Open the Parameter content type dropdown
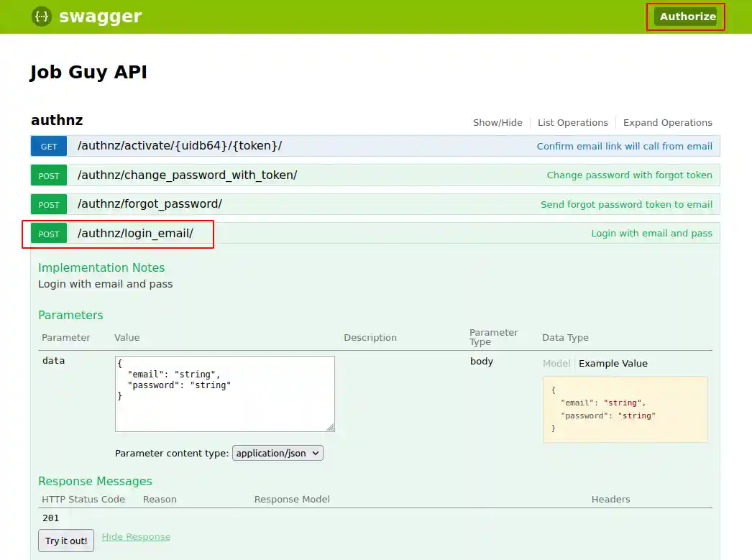 point(278,453)
